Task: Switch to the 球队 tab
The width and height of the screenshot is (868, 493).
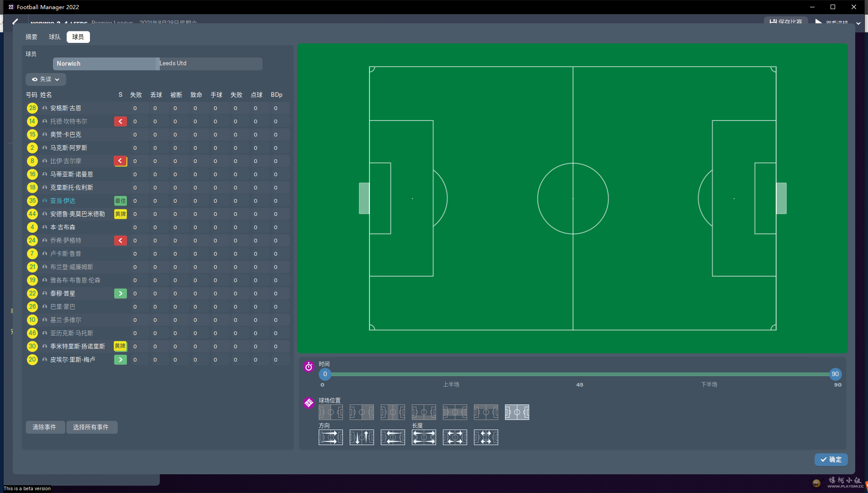Action: [55, 37]
